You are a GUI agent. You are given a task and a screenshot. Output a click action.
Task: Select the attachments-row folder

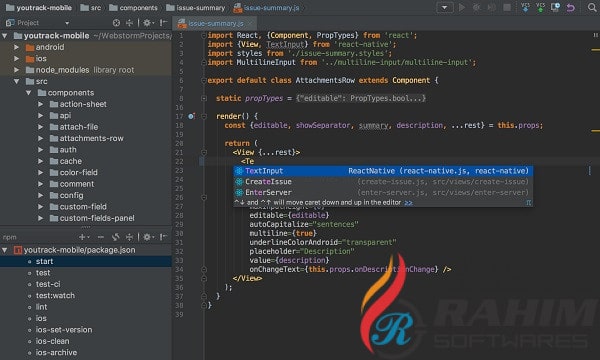(x=91, y=138)
